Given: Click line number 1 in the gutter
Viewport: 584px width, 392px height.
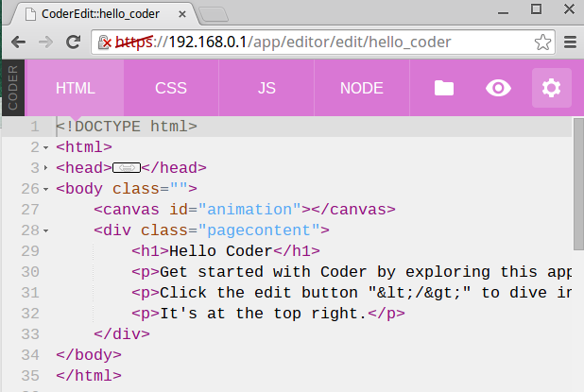Looking at the screenshot, I should pyautogui.click(x=35, y=127).
